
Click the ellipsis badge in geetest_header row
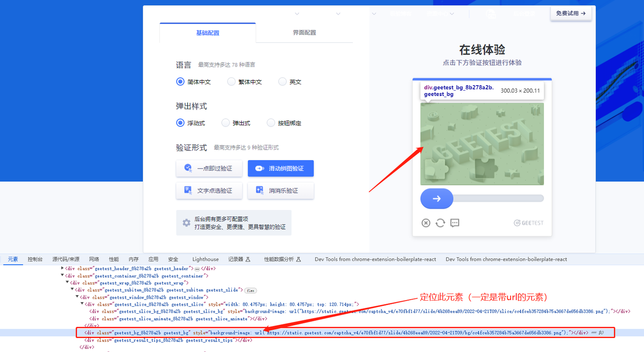click(x=197, y=268)
